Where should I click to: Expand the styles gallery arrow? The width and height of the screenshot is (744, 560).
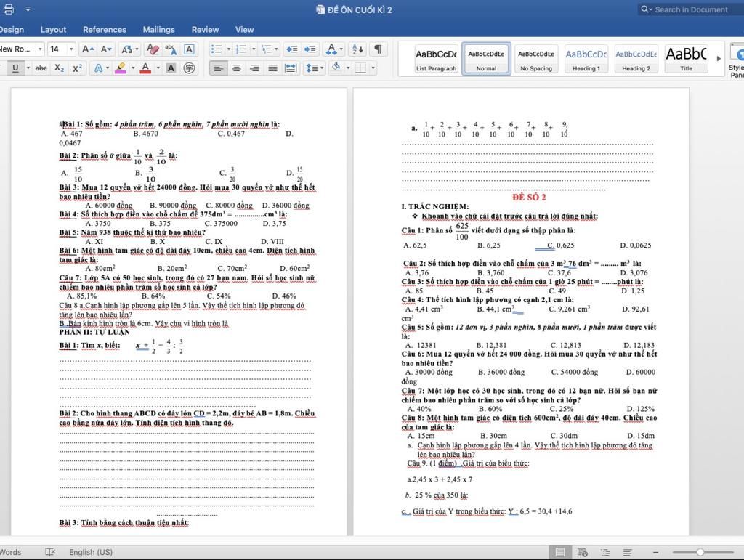click(719, 59)
